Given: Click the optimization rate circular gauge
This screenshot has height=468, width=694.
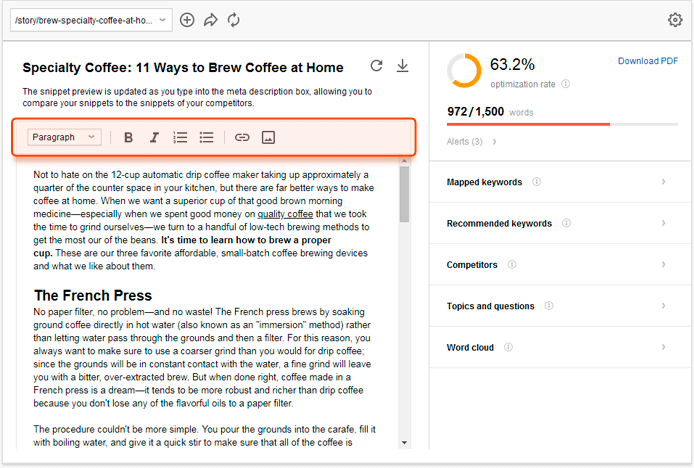Looking at the screenshot, I should coord(464,70).
